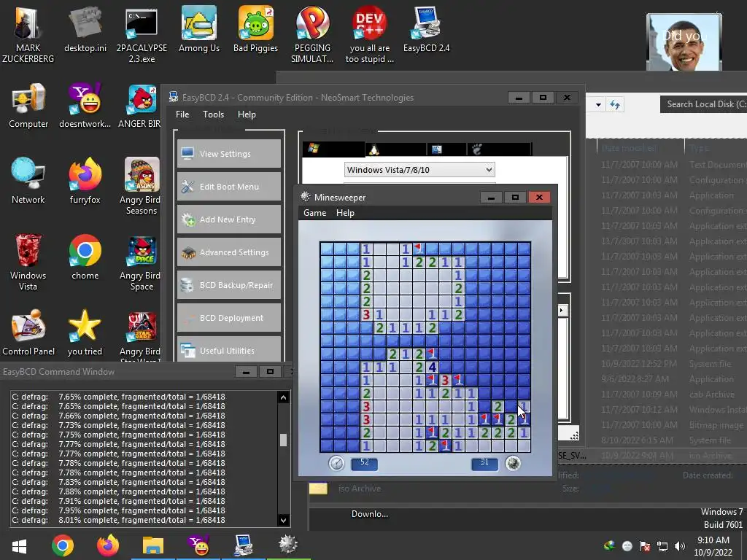Launch the chome Chrome desktop shortcut
The height and width of the screenshot is (560, 747).
(85, 257)
